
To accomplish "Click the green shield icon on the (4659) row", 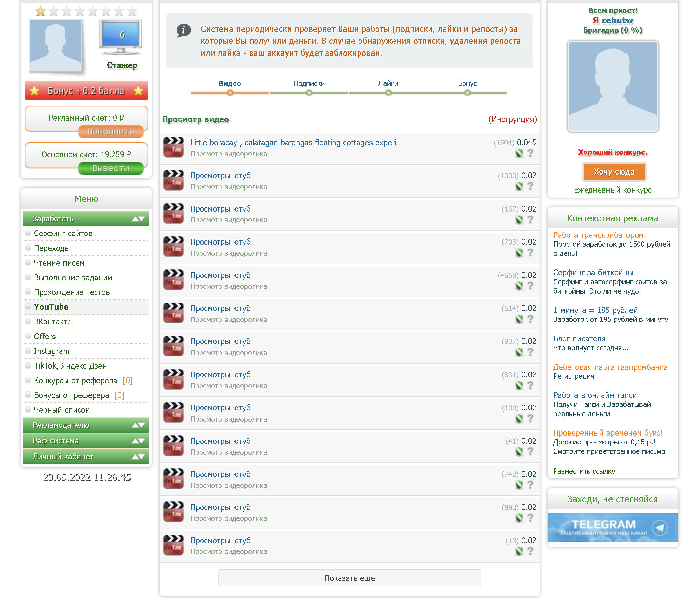I will coord(519,286).
